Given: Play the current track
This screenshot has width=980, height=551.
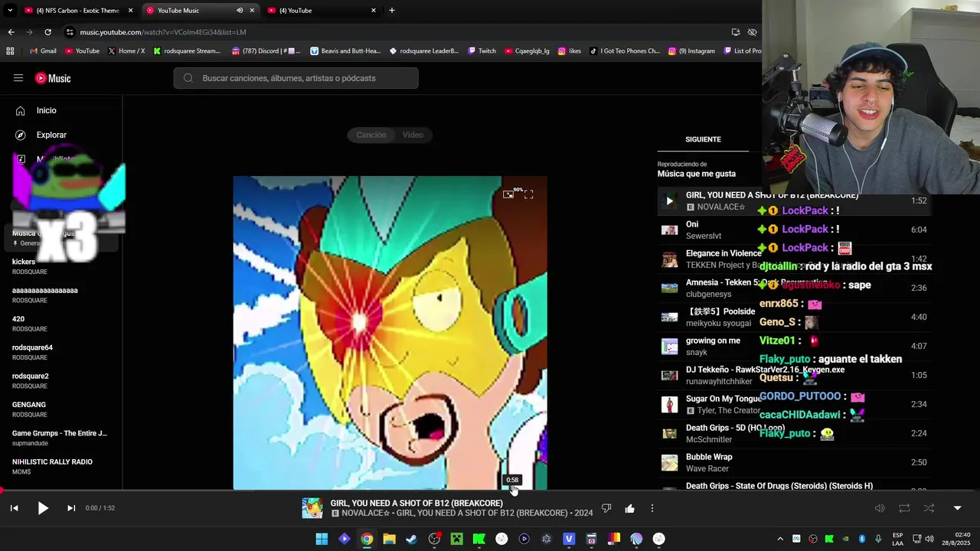Looking at the screenshot, I should (43, 508).
